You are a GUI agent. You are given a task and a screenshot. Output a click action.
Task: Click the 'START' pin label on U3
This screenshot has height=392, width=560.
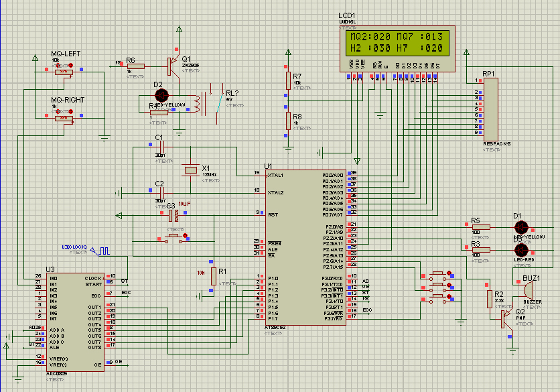coord(93,284)
